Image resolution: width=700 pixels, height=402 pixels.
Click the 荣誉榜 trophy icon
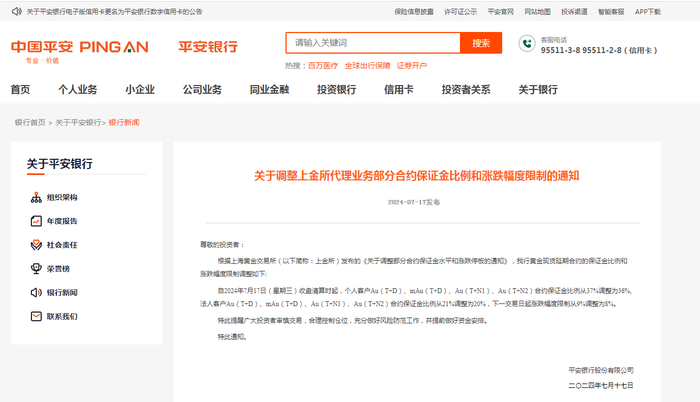pyautogui.click(x=36, y=268)
